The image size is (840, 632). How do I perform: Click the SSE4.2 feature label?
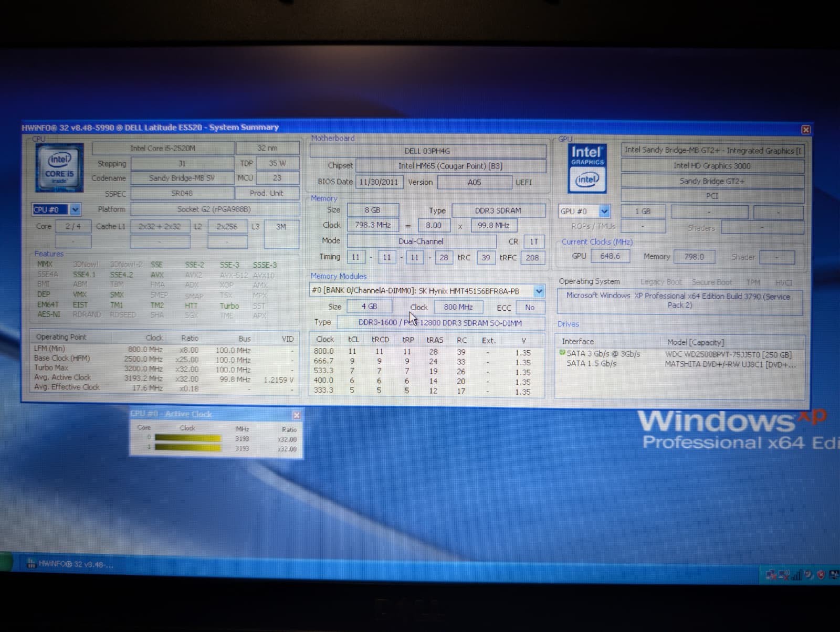pyautogui.click(x=121, y=275)
